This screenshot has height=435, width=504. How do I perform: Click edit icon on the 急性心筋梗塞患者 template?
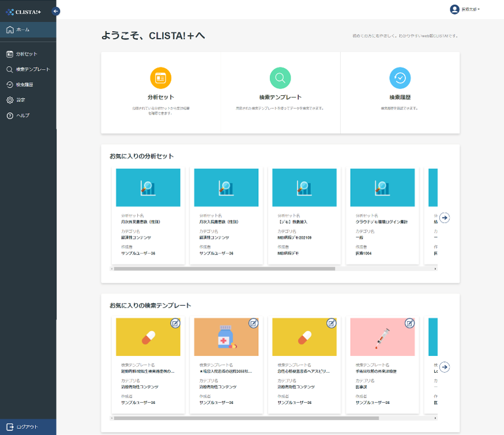[332, 323]
